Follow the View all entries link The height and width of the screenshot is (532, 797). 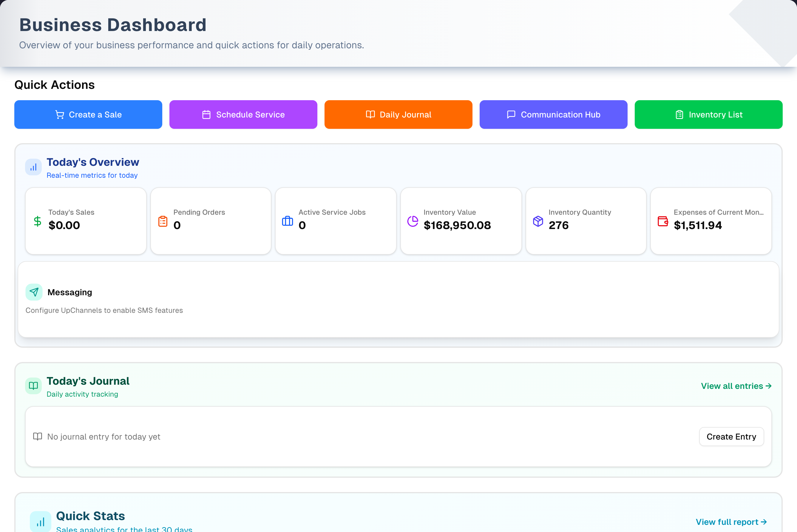(736, 386)
